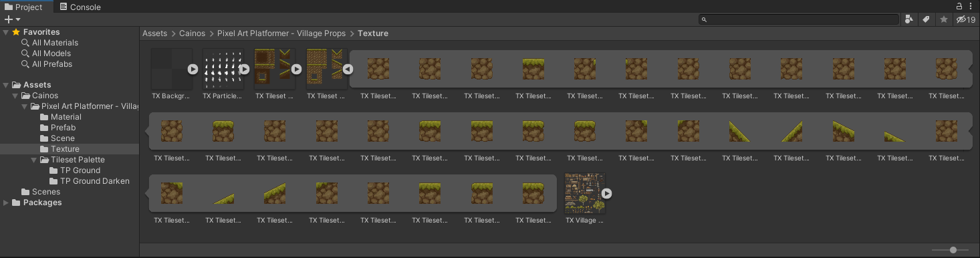Select the TX Background texture thumbnail

coord(171,68)
